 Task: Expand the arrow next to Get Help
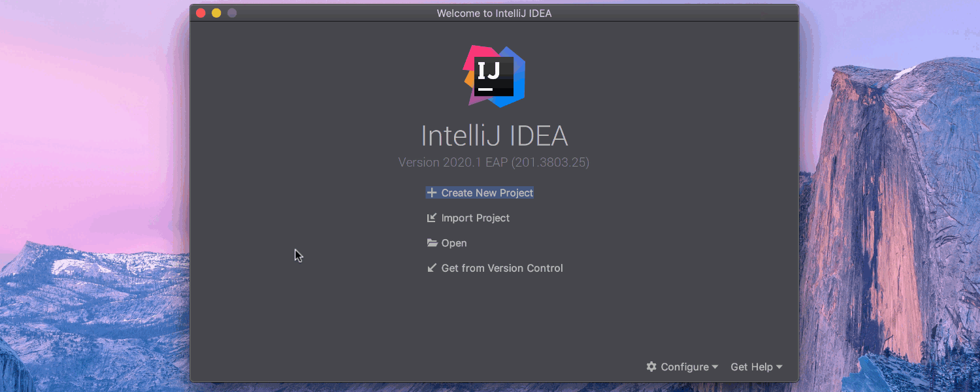779,367
